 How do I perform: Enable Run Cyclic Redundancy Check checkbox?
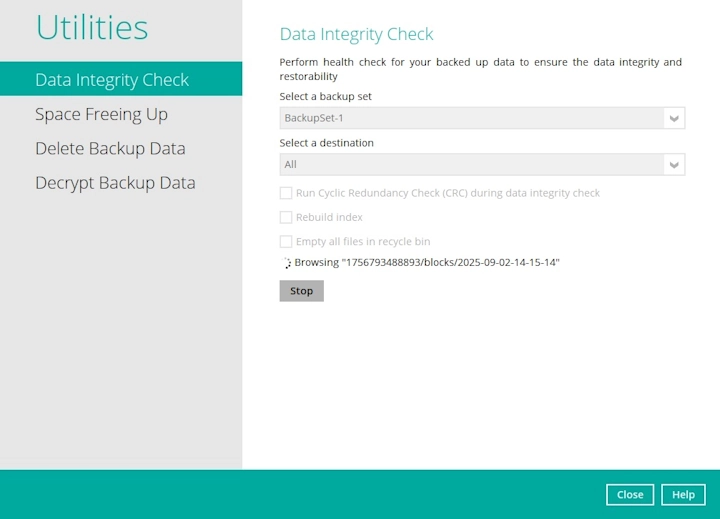tap(286, 193)
